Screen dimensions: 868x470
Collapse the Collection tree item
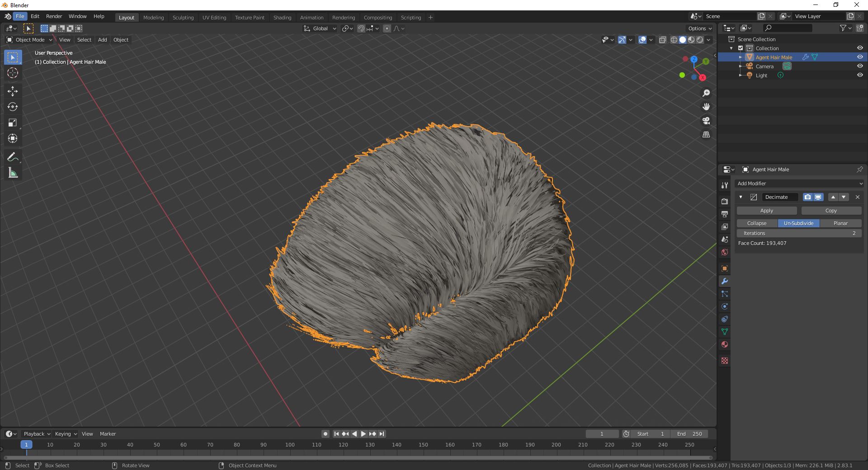point(731,48)
